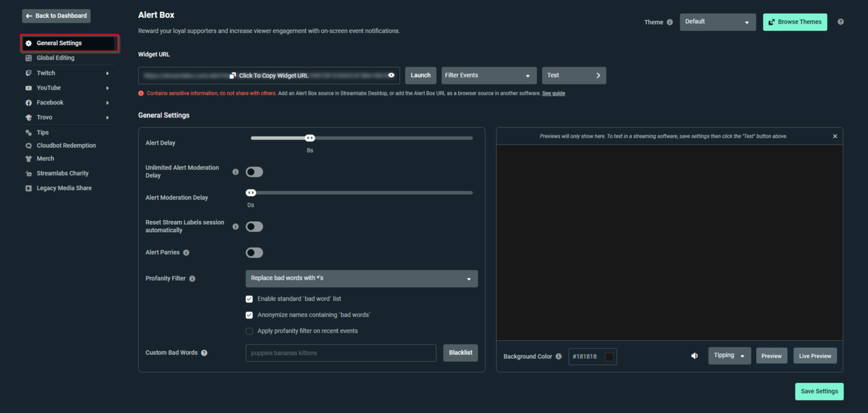Expand the Facebook submenu arrow
The image size is (868, 413).
(108, 103)
